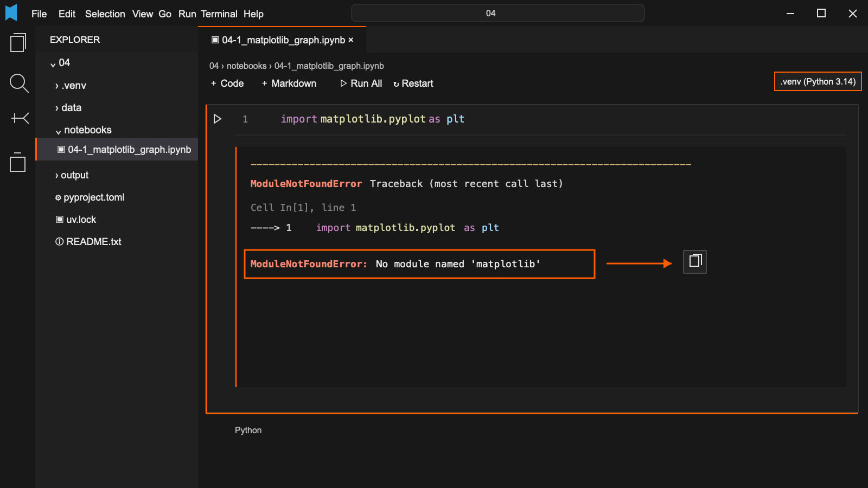Open the Run menu
Screen dimensions: 868x488
187,14
